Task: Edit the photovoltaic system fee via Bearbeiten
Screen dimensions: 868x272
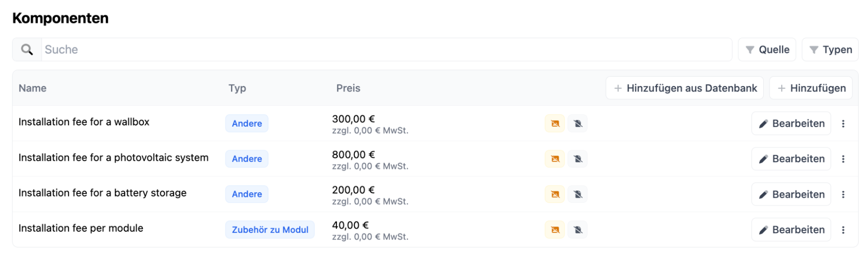Action: pyautogui.click(x=791, y=159)
